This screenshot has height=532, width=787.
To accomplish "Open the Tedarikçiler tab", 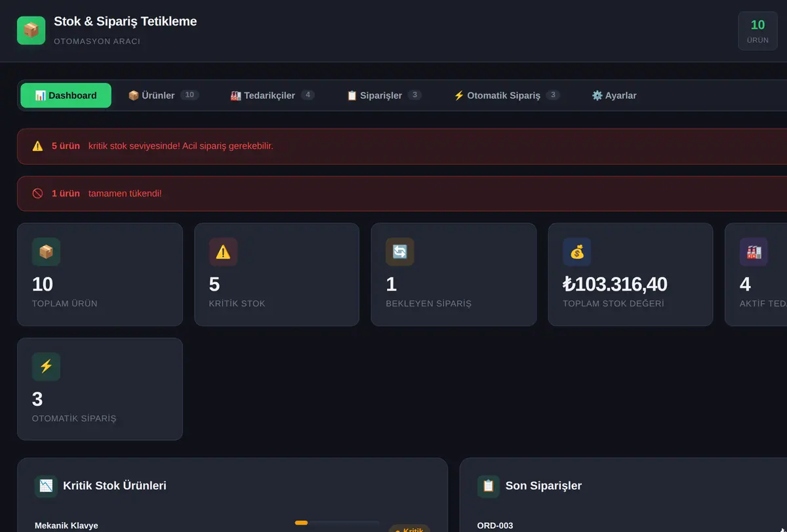I will 273,96.
